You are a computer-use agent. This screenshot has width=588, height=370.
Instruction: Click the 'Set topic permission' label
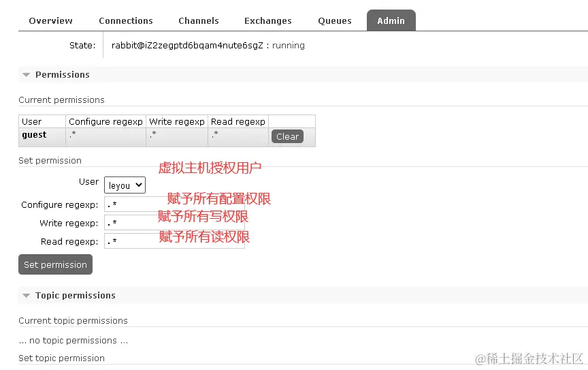[61, 358]
